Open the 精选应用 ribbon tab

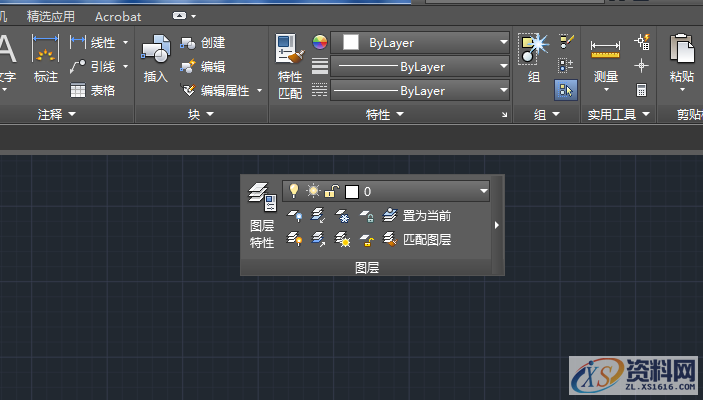point(51,16)
